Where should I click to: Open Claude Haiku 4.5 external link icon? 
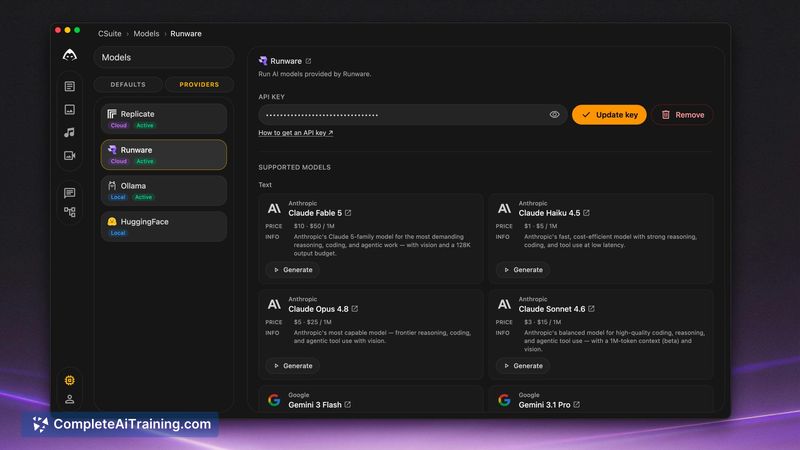coord(586,213)
